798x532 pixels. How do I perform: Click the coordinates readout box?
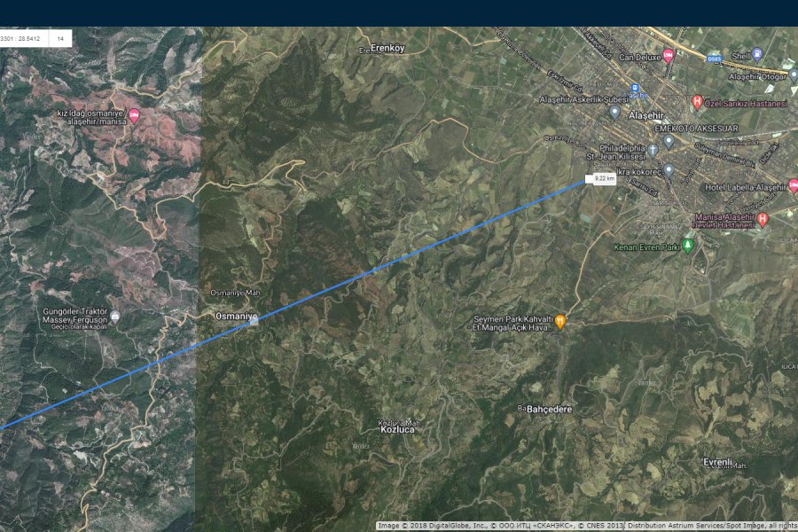coord(24,39)
